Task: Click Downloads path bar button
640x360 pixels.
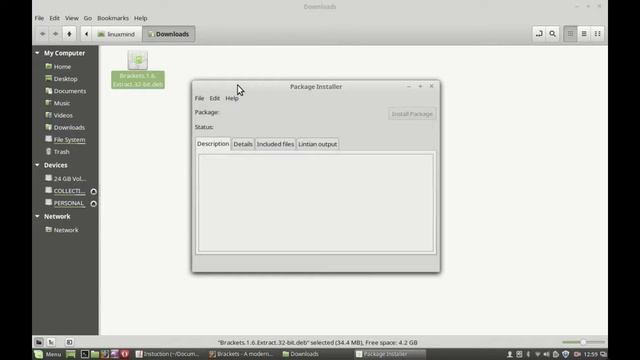Action: tap(169, 34)
